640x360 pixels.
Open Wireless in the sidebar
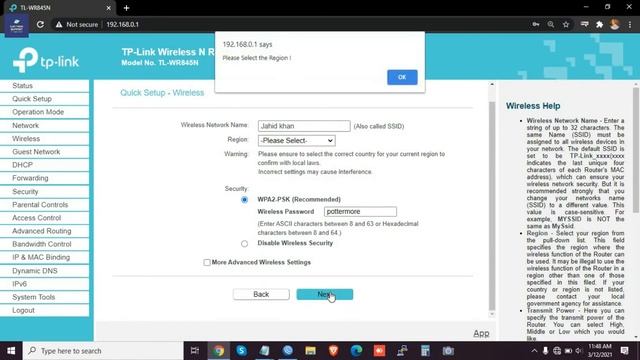44,139
